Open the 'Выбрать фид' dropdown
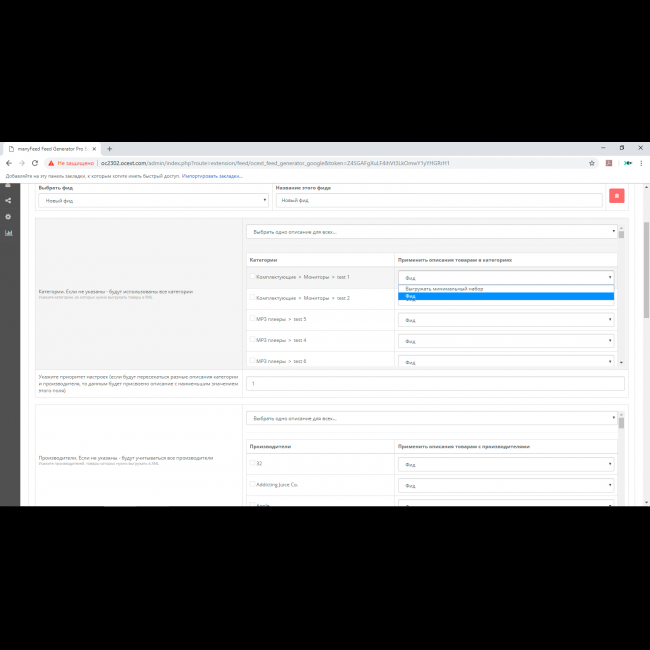Viewport: 650px width, 650px height. tap(152, 200)
